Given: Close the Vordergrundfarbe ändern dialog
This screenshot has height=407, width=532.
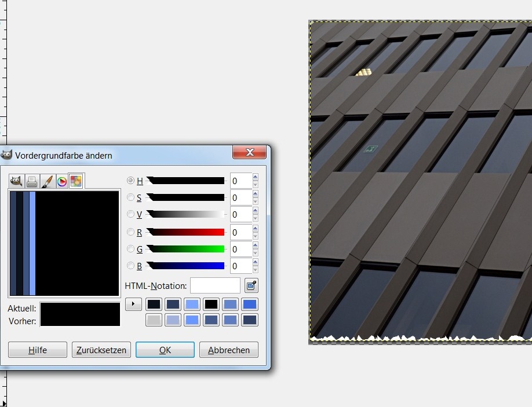Looking at the screenshot, I should (x=250, y=152).
